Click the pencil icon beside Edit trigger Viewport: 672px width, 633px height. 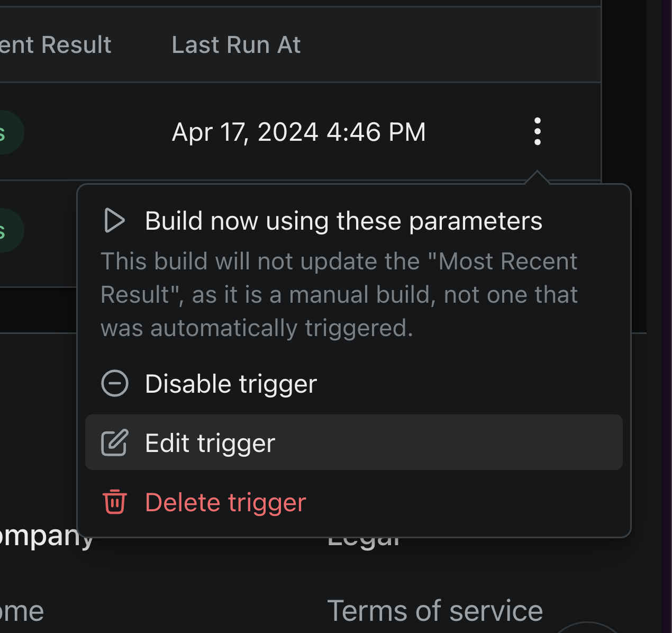coord(114,442)
